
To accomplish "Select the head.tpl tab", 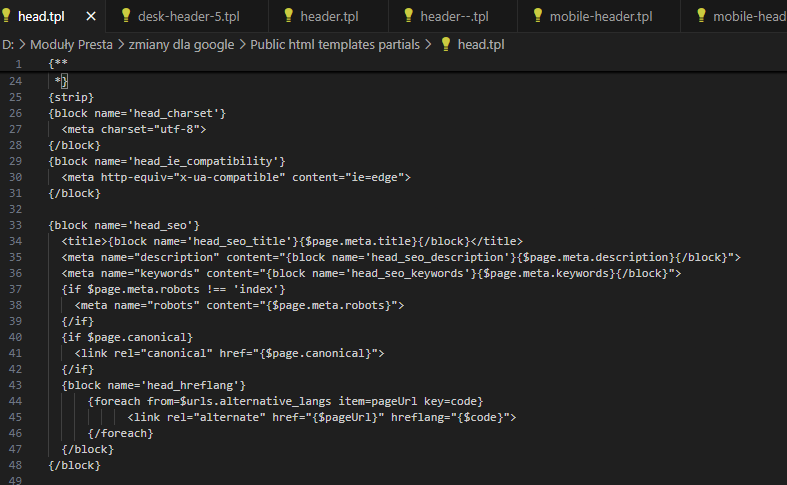I will coord(41,16).
